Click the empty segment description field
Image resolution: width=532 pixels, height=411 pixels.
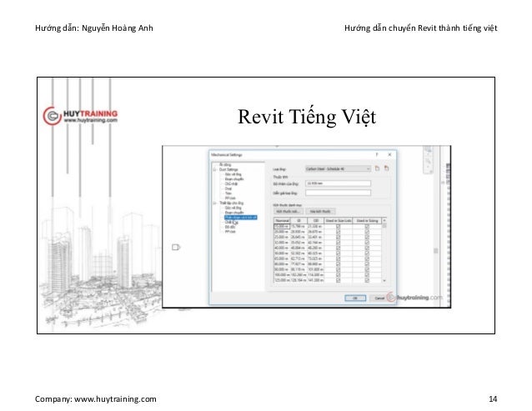[338, 193]
